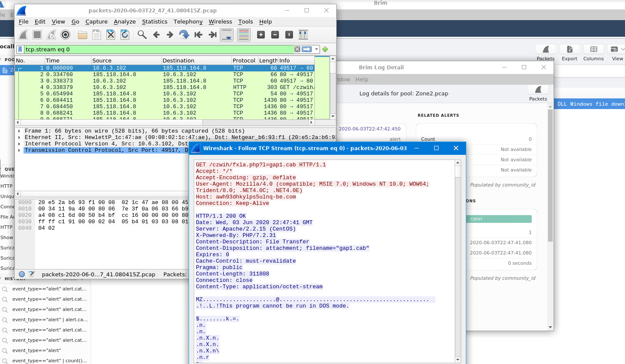This screenshot has width=625, height=364.
Task: Open capture options gear icon
Action: point(65,35)
